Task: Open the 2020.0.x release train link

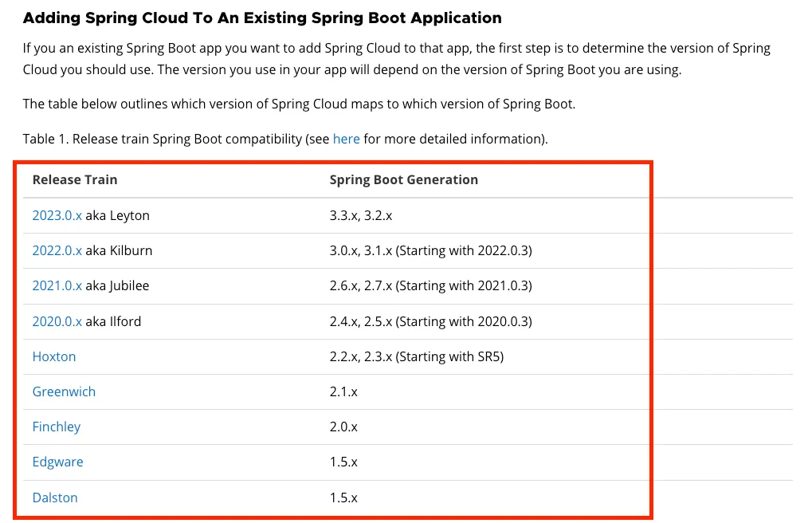Action: coord(57,321)
